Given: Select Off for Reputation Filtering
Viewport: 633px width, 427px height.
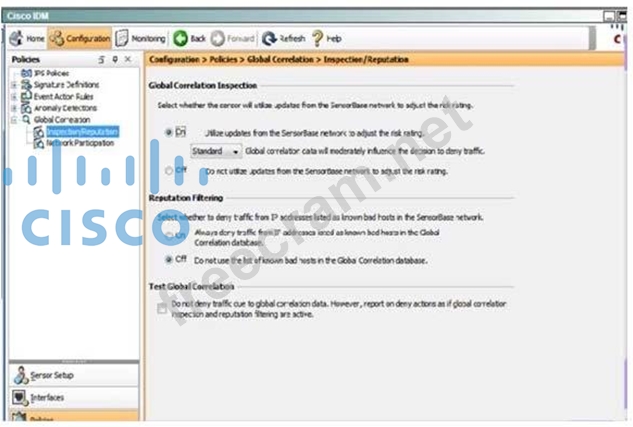Looking at the screenshot, I should pos(168,258).
